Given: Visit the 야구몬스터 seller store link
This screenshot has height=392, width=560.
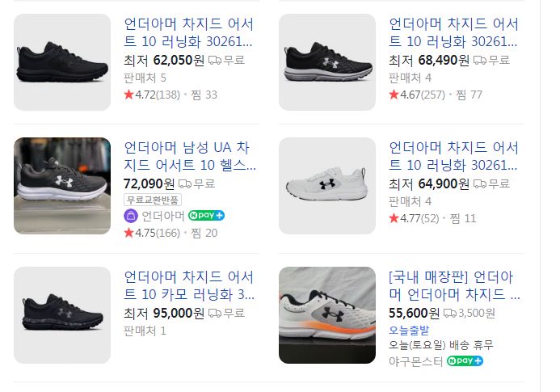Looking at the screenshot, I should (415, 361).
